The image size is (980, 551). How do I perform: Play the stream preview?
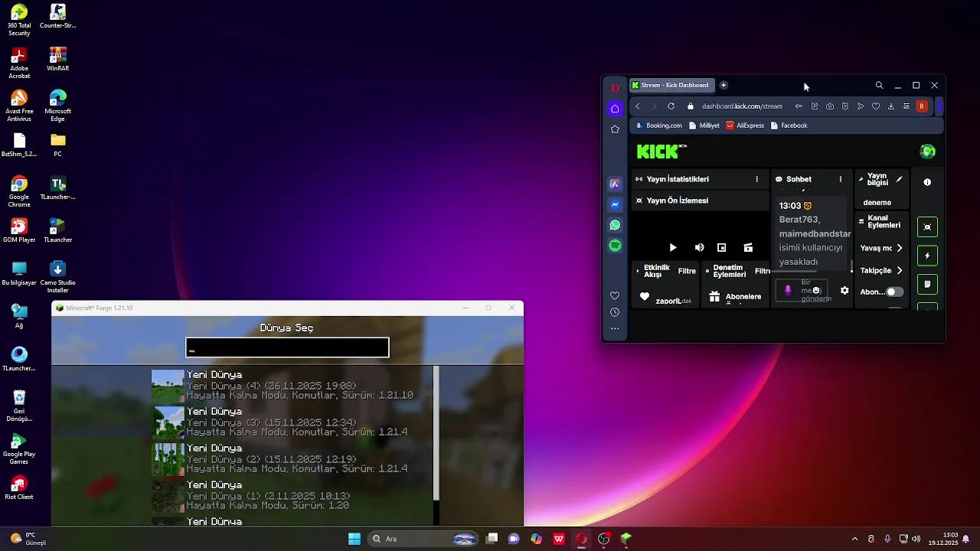[673, 248]
